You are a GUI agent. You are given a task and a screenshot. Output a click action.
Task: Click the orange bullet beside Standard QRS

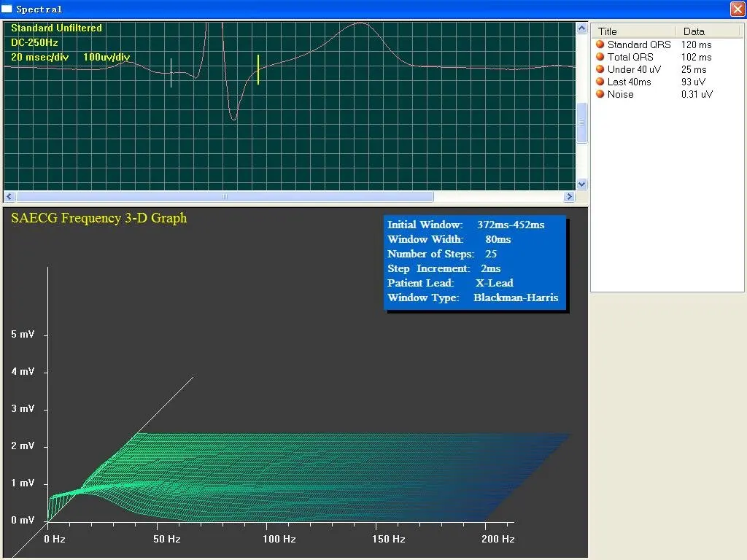tap(600, 44)
